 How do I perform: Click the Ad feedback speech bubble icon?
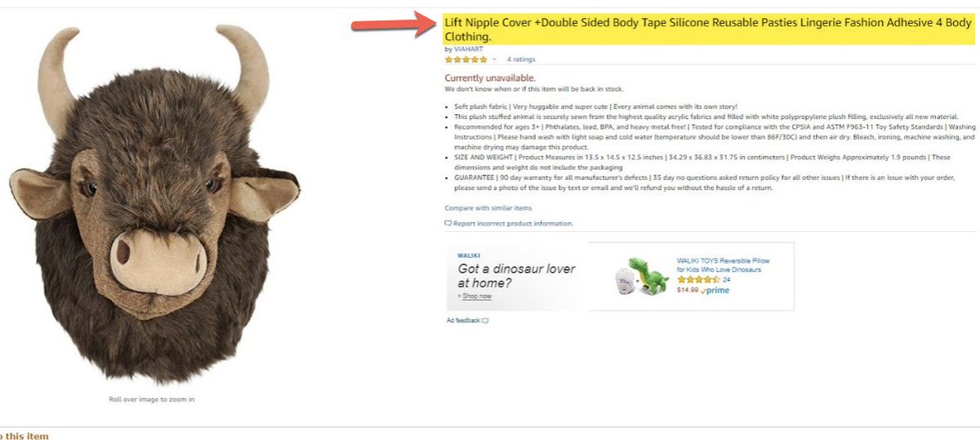485,320
